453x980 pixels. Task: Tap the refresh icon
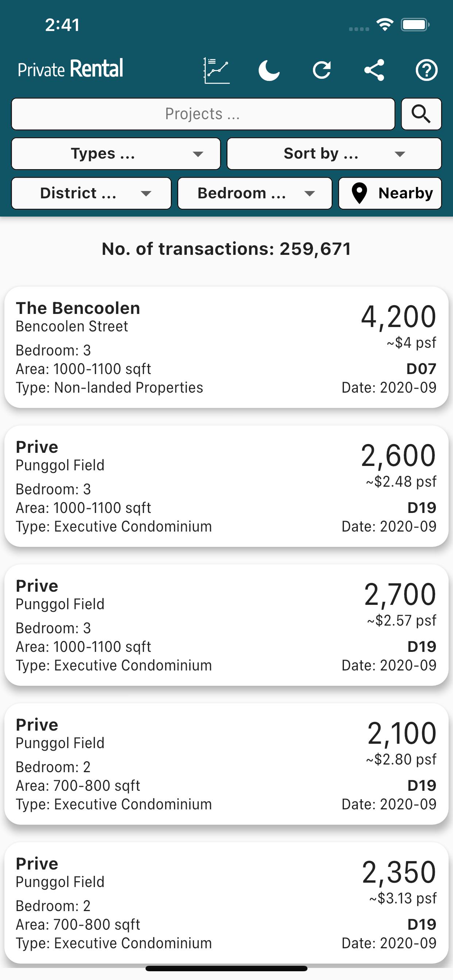pos(322,70)
